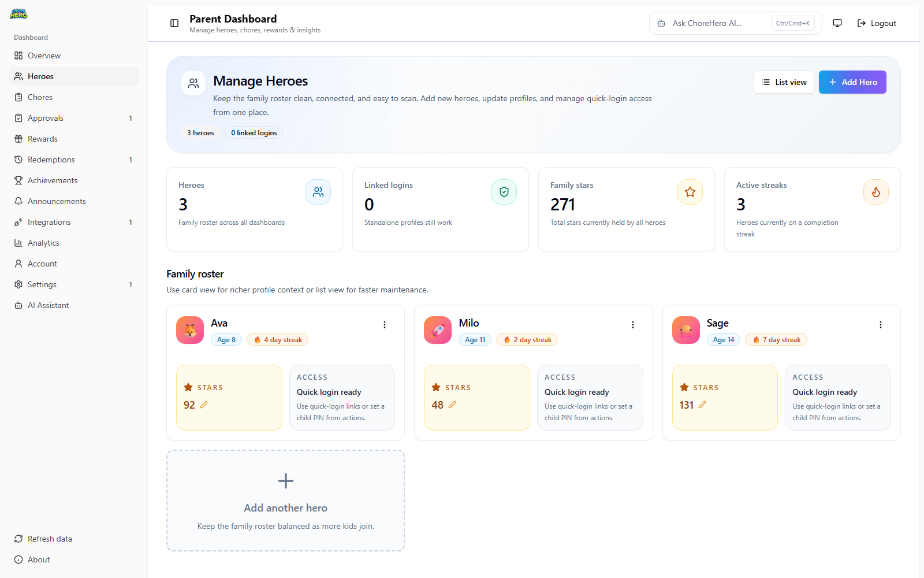
Task: Click the monitor icon in the top bar
Action: click(837, 23)
